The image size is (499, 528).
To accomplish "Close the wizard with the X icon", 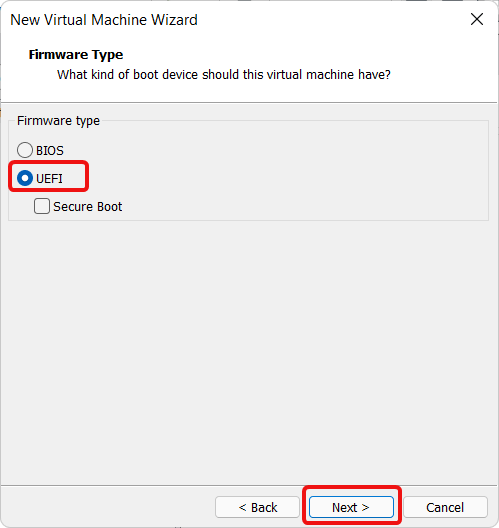I will pos(477,19).
